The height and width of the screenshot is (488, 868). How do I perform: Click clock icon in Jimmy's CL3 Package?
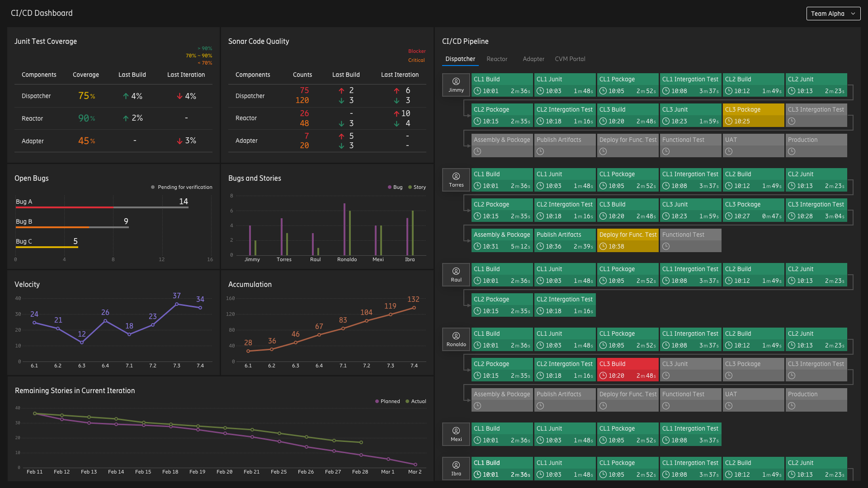729,121
